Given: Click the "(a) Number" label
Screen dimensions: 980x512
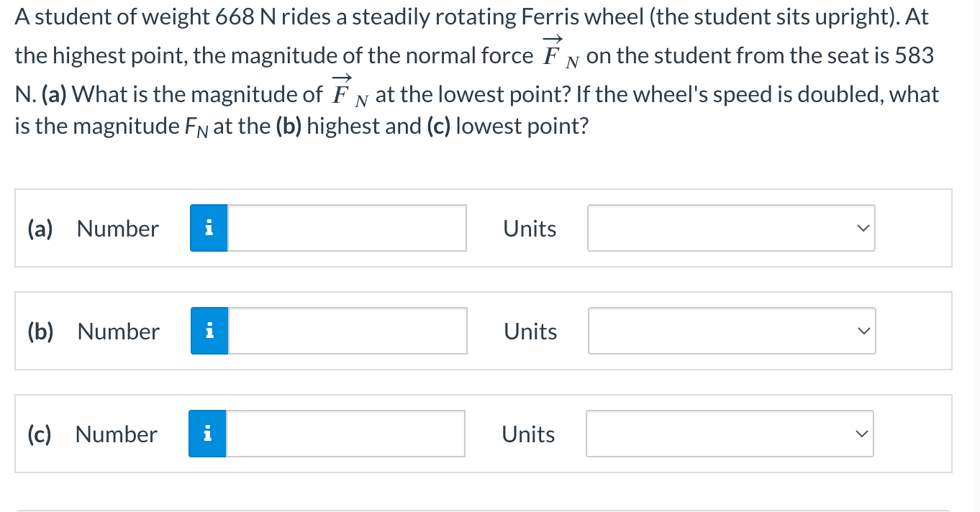Looking at the screenshot, I should (93, 229).
